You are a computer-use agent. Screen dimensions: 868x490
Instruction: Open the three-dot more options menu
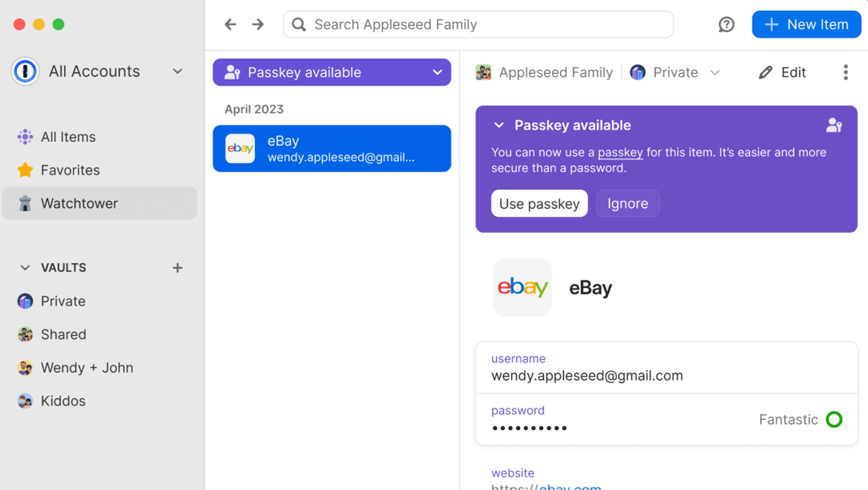(845, 72)
